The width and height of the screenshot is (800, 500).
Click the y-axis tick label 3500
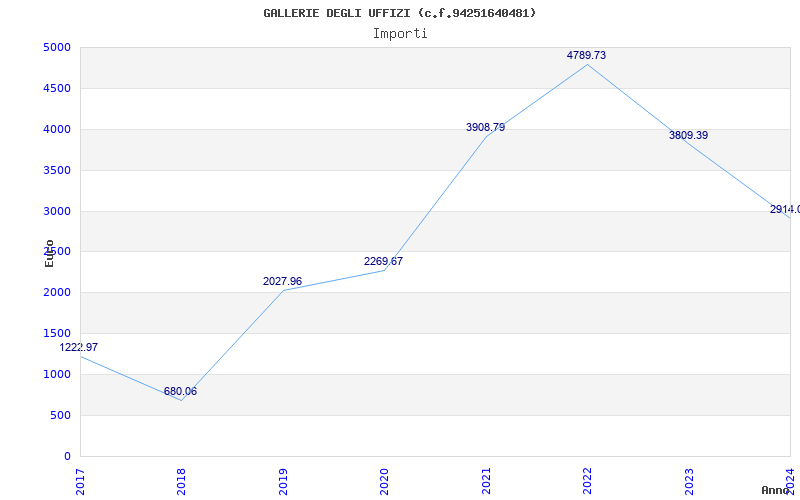57,170
